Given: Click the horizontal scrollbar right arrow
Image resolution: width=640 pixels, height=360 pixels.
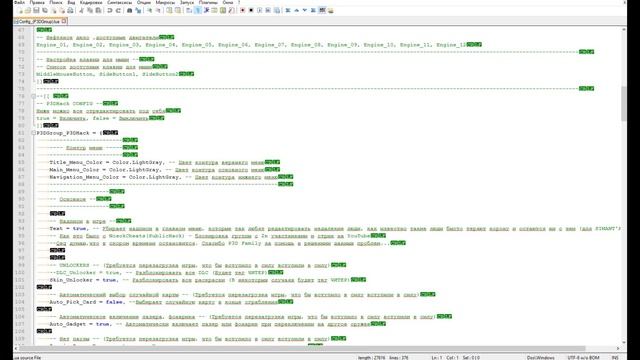Looking at the screenshot, I should (x=618, y=348).
